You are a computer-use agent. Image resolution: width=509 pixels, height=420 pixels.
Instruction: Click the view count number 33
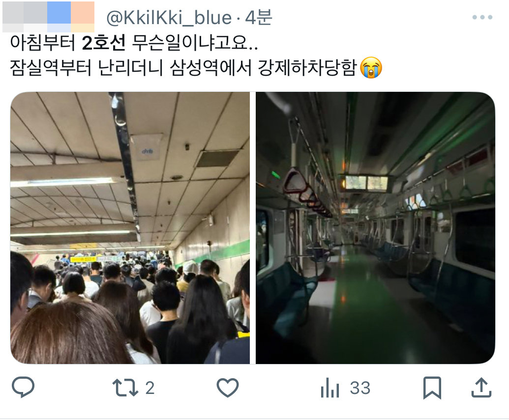coord(360,388)
